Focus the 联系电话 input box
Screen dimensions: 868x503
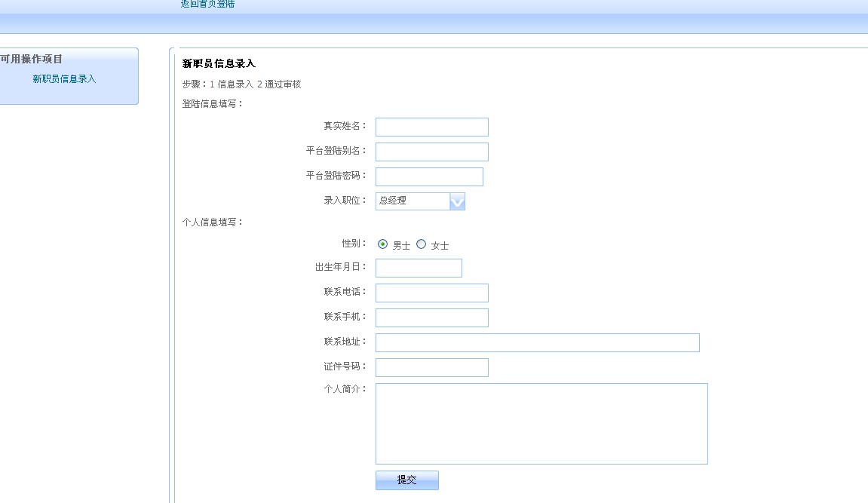click(431, 293)
